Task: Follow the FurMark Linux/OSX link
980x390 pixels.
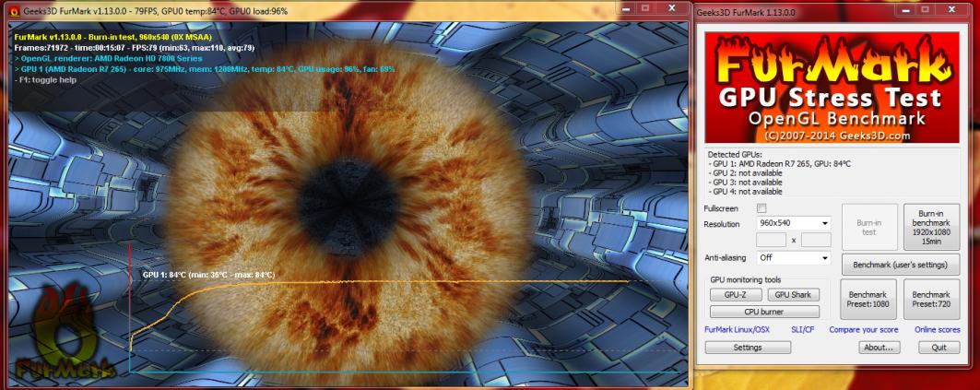Action: point(737,329)
